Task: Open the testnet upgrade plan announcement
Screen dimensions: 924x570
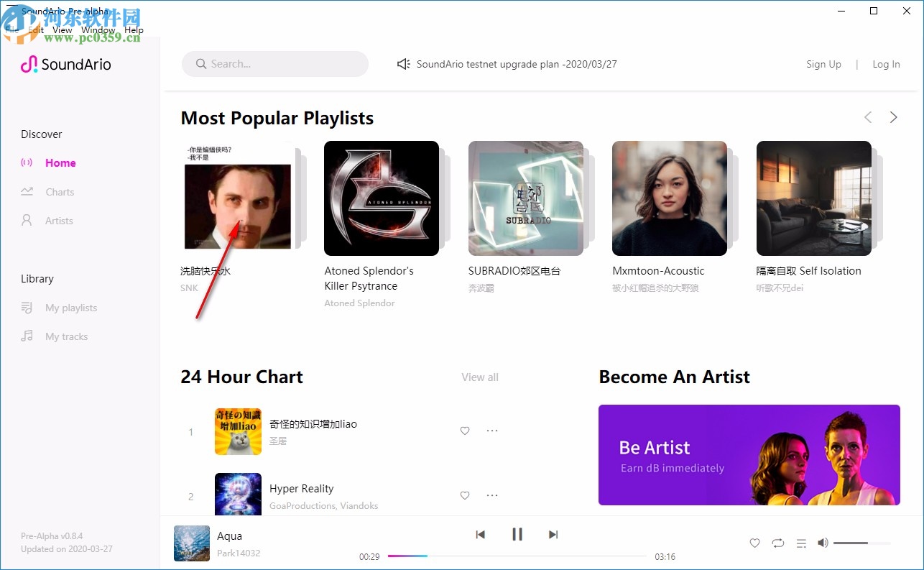Action: tap(517, 64)
